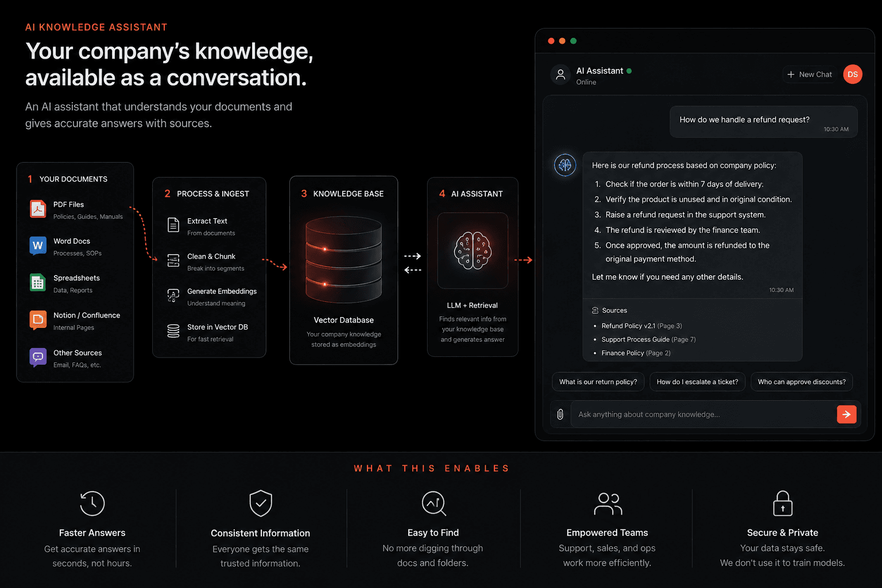882x588 pixels.
Task: Open Support Process Guide source
Action: (x=648, y=340)
